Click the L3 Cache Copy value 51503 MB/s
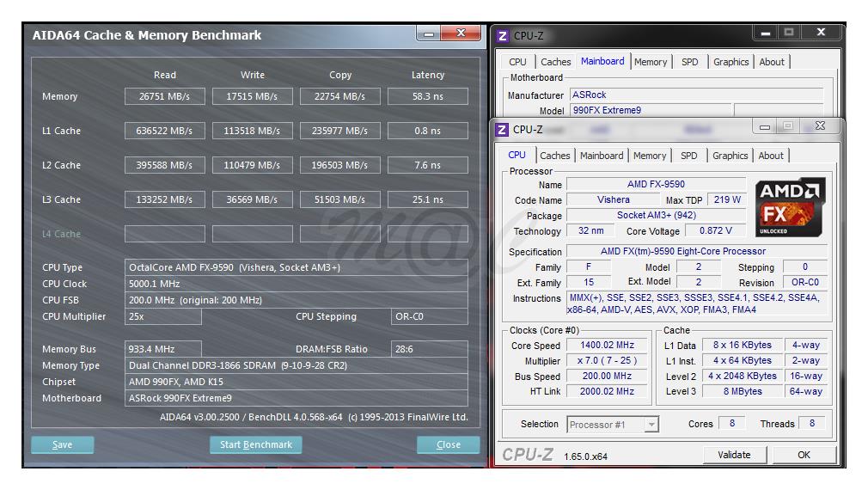The width and height of the screenshot is (868, 490). coord(339,199)
